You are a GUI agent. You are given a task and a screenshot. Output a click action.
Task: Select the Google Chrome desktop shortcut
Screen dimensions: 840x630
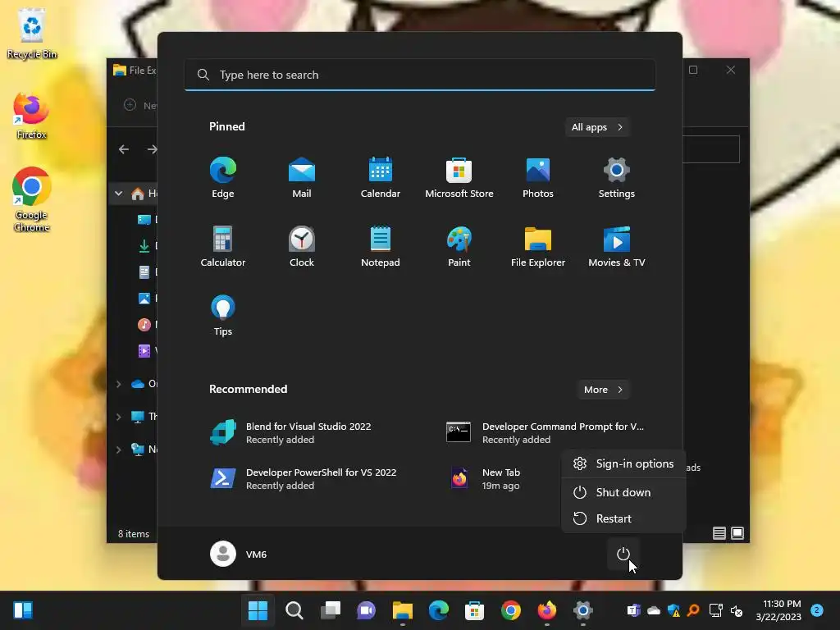[32, 199]
